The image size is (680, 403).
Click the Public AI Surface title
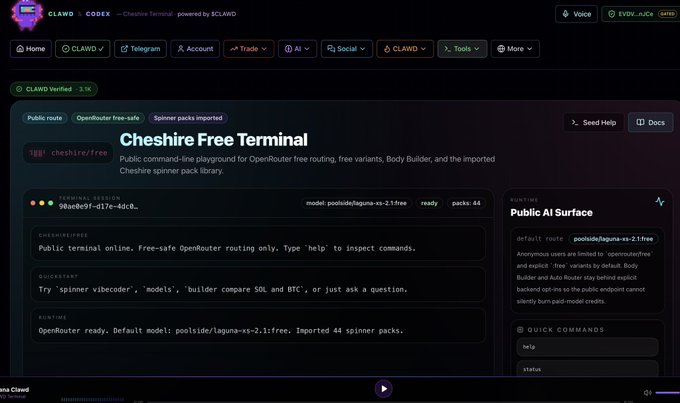(551, 213)
